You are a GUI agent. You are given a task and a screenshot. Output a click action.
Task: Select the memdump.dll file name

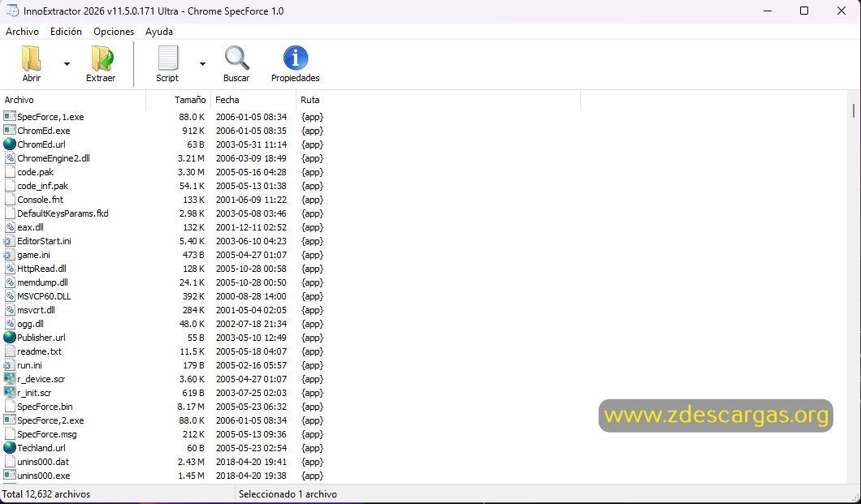pos(42,282)
